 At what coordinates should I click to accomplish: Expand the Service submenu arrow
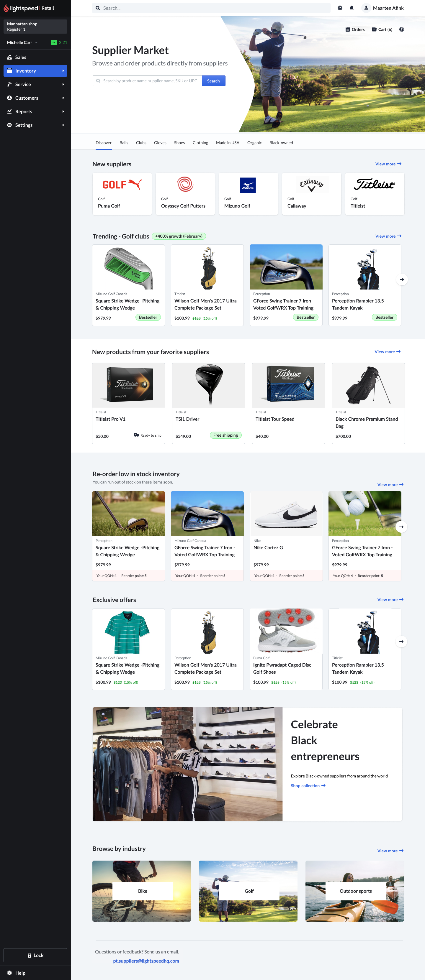tap(63, 84)
